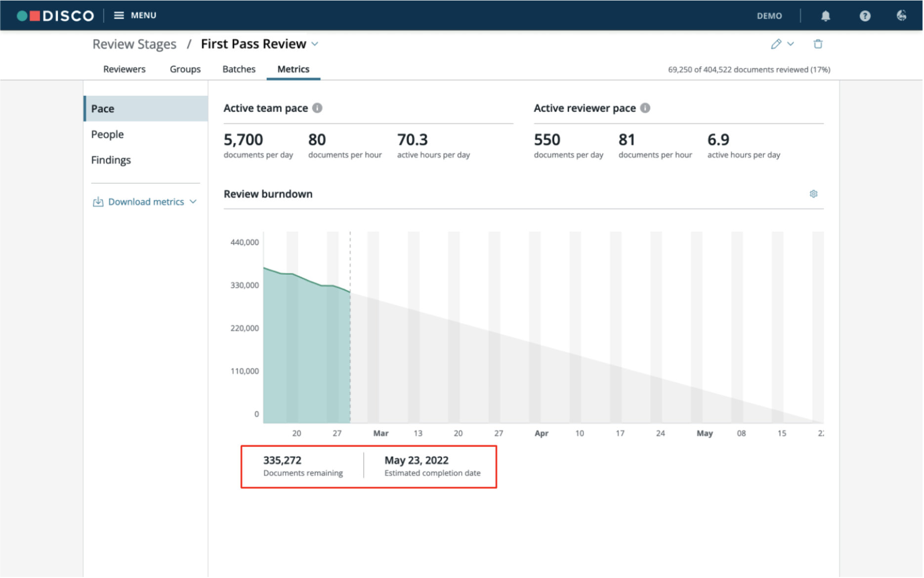Expand the edit options chevron

(x=792, y=44)
